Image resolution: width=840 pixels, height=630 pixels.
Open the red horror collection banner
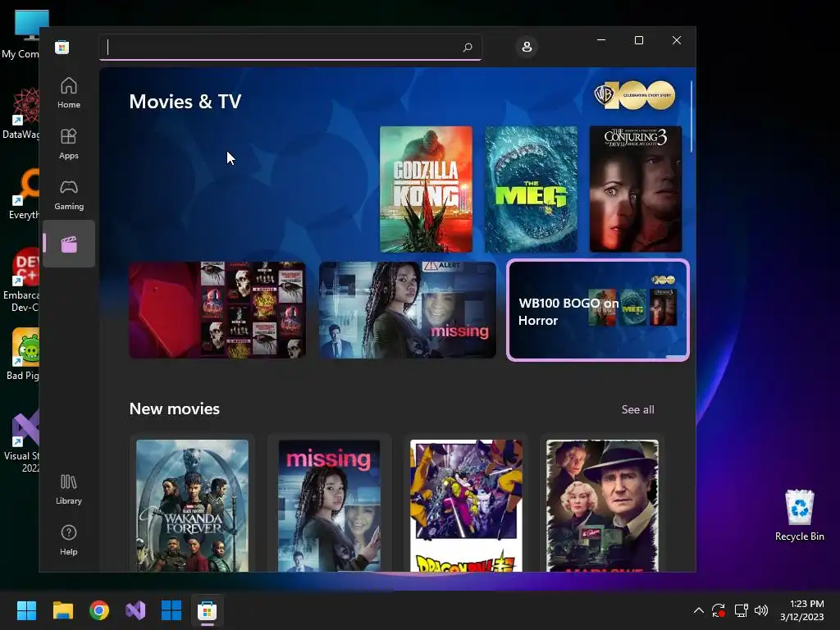click(217, 309)
